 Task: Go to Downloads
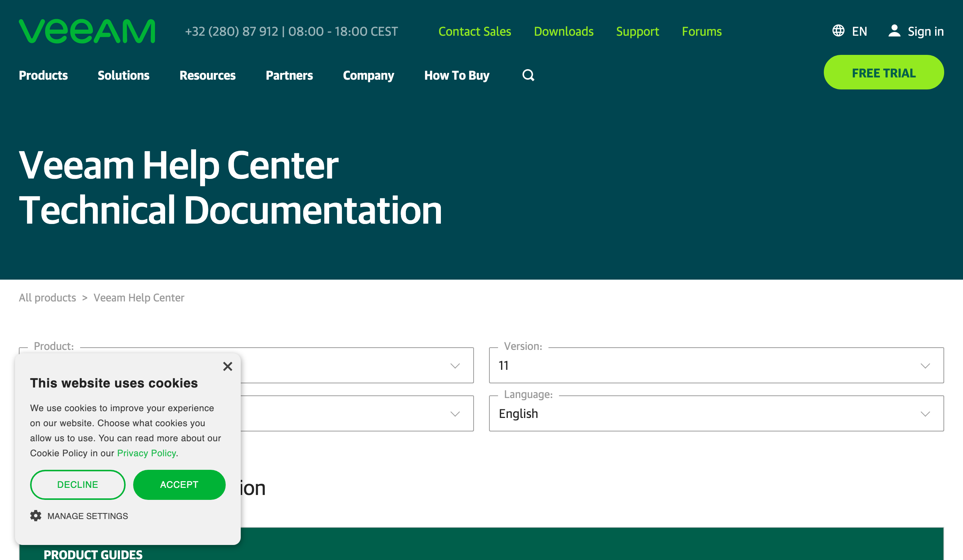coord(564,31)
